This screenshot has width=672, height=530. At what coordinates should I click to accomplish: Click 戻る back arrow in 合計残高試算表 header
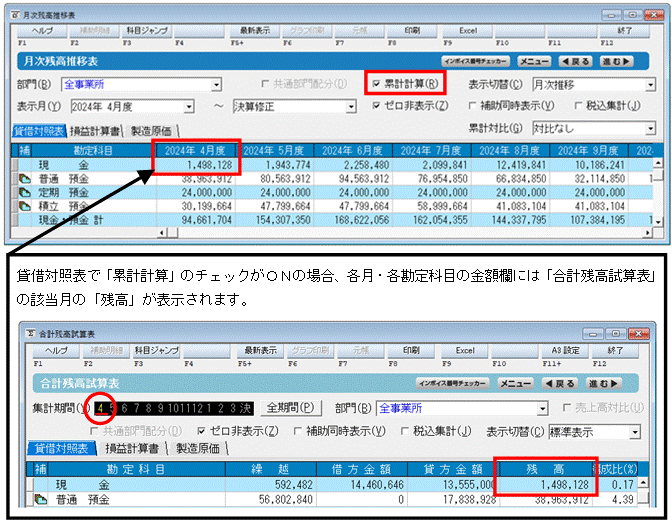pyautogui.click(x=559, y=383)
